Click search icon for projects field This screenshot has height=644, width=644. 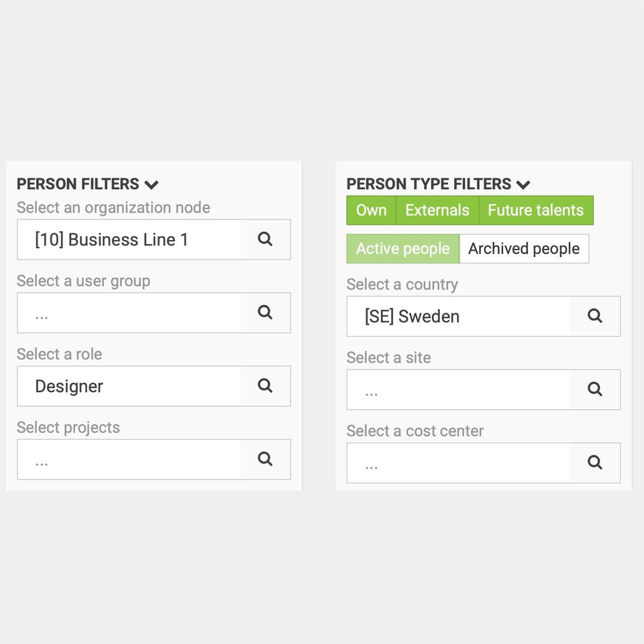click(x=265, y=459)
